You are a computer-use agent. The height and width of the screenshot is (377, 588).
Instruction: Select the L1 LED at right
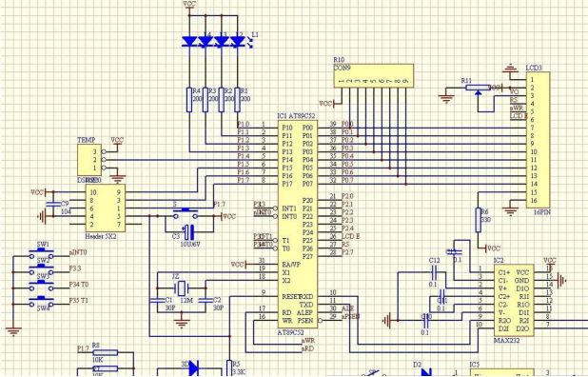(238, 41)
